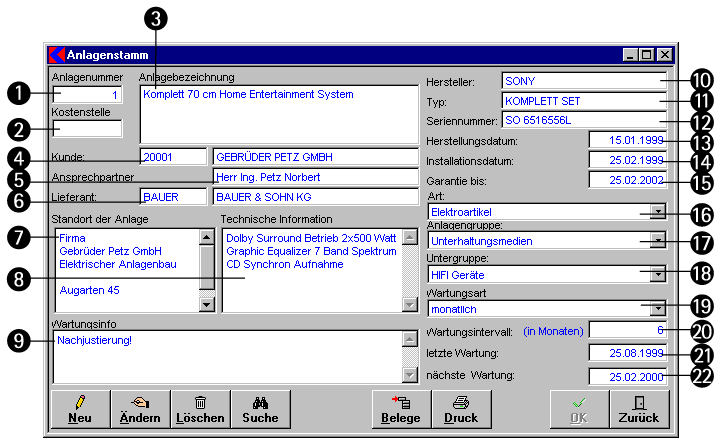This screenshot has height=446, width=724.
Task: Click scroll-up arrow in Wartungsinfo box
Action: click(410, 339)
